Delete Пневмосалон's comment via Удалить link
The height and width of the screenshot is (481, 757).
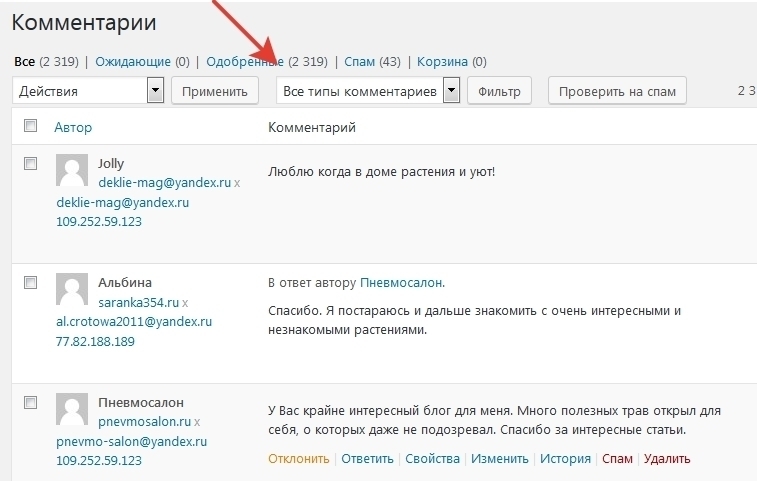[x=667, y=459]
